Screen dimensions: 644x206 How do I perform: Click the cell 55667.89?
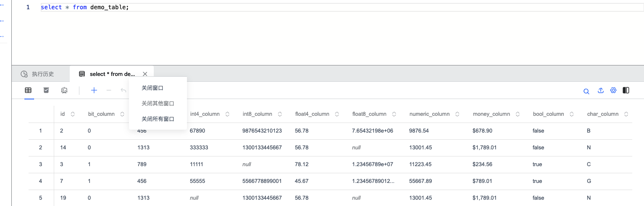point(420,181)
